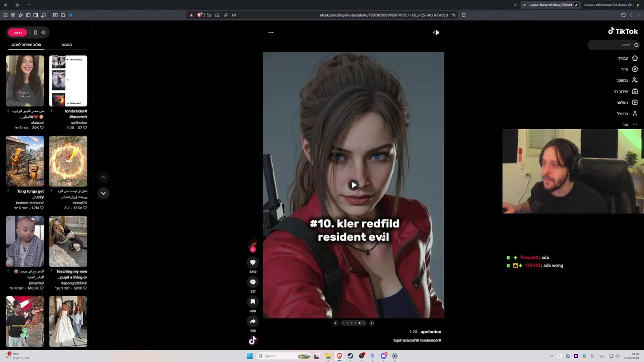This screenshot has width=644, height=362.
Task: Share post using the arrow icon
Action: [x=253, y=321]
